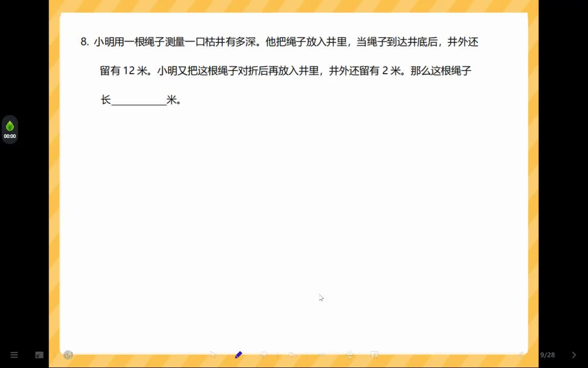Click the exit fullscreen arrow icon

tap(39, 355)
